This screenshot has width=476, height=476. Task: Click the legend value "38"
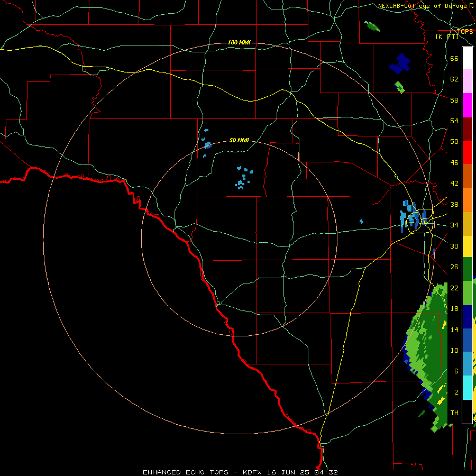point(454,204)
